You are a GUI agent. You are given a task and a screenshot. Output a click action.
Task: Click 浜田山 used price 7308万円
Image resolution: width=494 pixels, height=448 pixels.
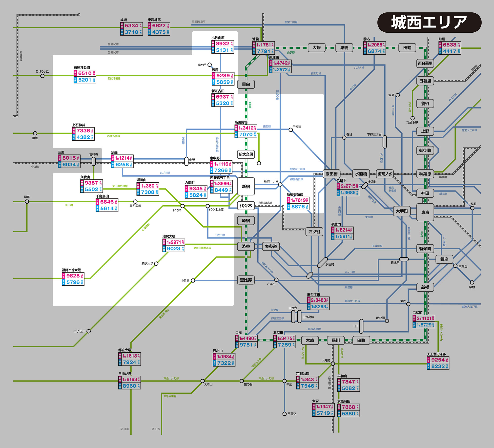pos(148,192)
